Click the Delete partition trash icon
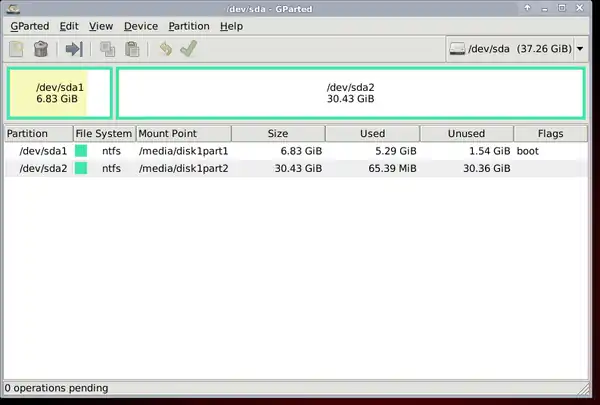This screenshot has height=405, width=600. click(x=41, y=49)
